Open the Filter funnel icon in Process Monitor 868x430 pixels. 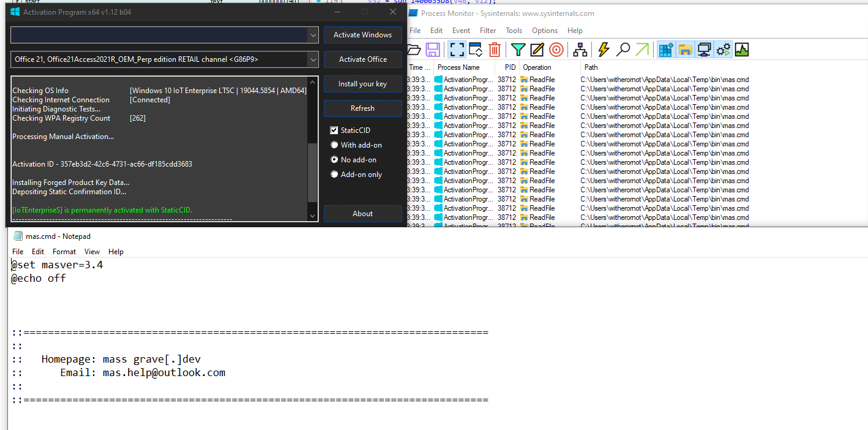(x=518, y=50)
